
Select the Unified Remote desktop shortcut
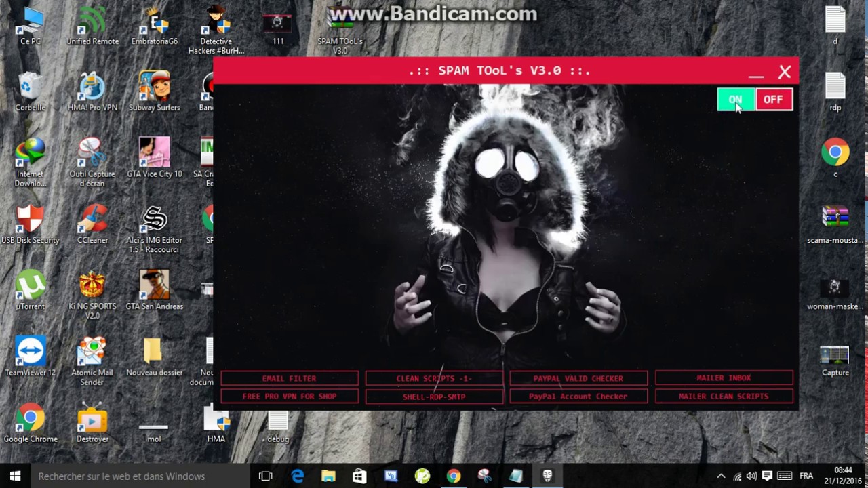(92, 27)
